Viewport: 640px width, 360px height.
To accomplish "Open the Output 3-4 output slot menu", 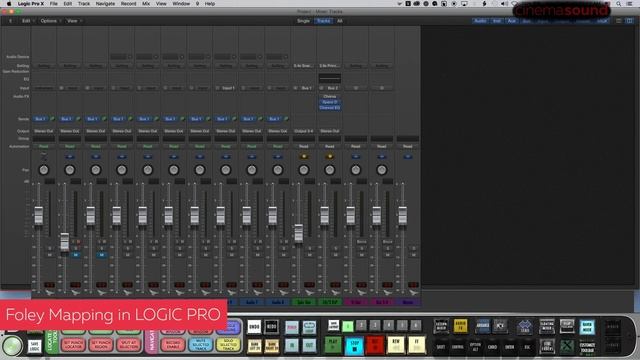I will pos(304,131).
